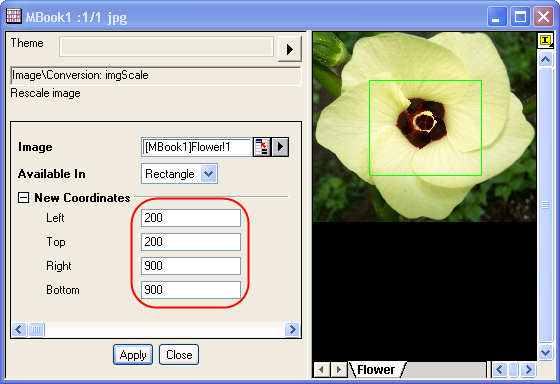The height and width of the screenshot is (384, 560).
Task: Click the Image\Conversion: imgScale text box
Action: point(156,75)
